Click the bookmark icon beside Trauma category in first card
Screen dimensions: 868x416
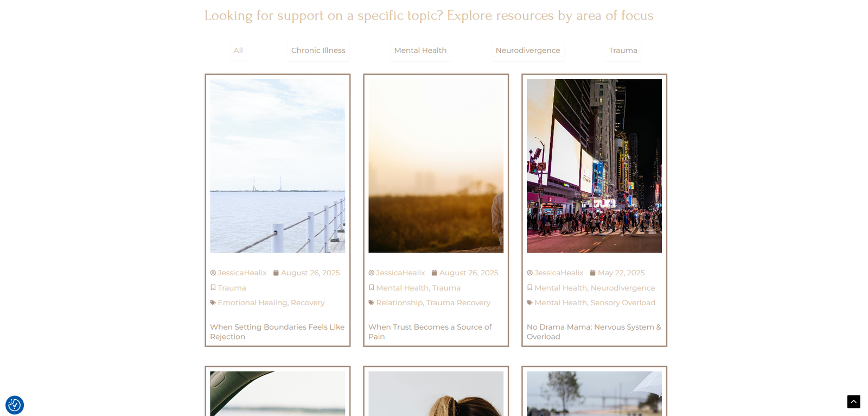click(213, 288)
